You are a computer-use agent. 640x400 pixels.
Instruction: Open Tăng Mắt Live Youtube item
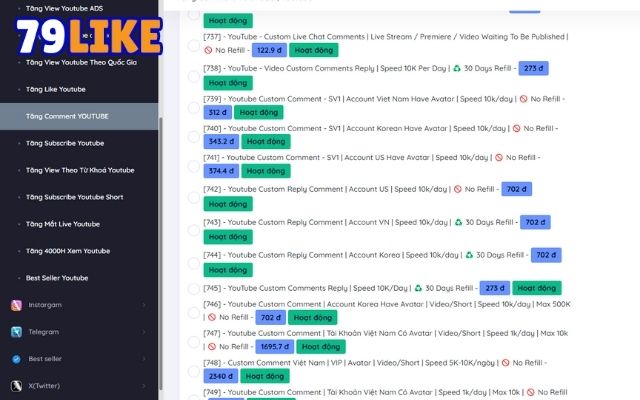click(x=63, y=224)
